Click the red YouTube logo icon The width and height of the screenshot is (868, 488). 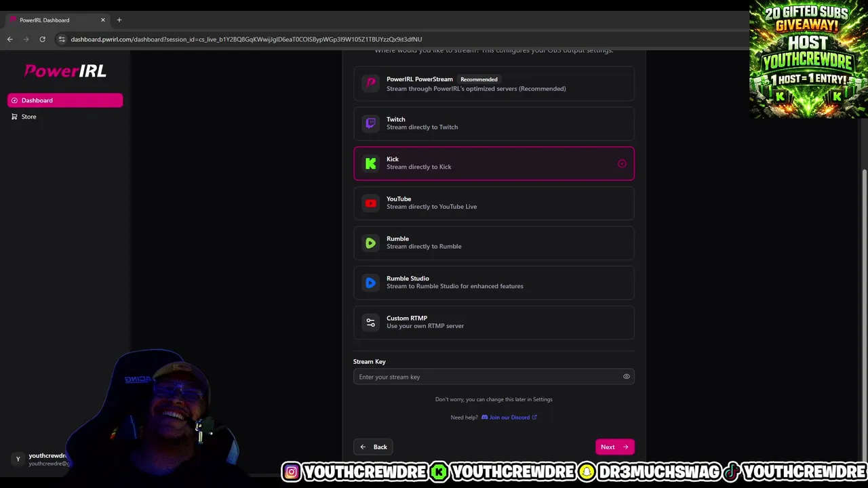[370, 203]
